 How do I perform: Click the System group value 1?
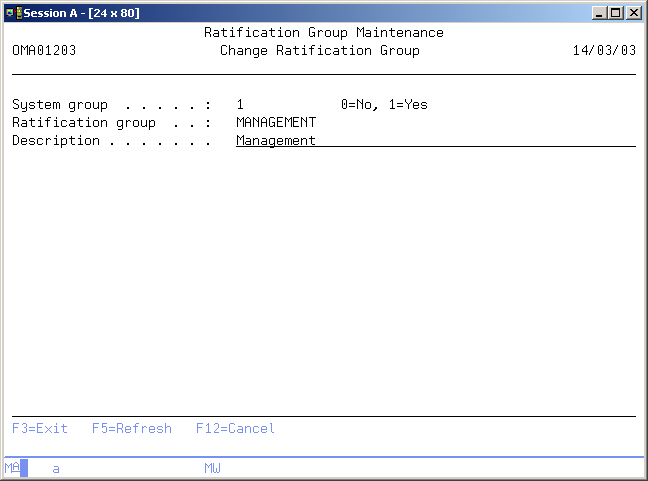pyautogui.click(x=240, y=105)
